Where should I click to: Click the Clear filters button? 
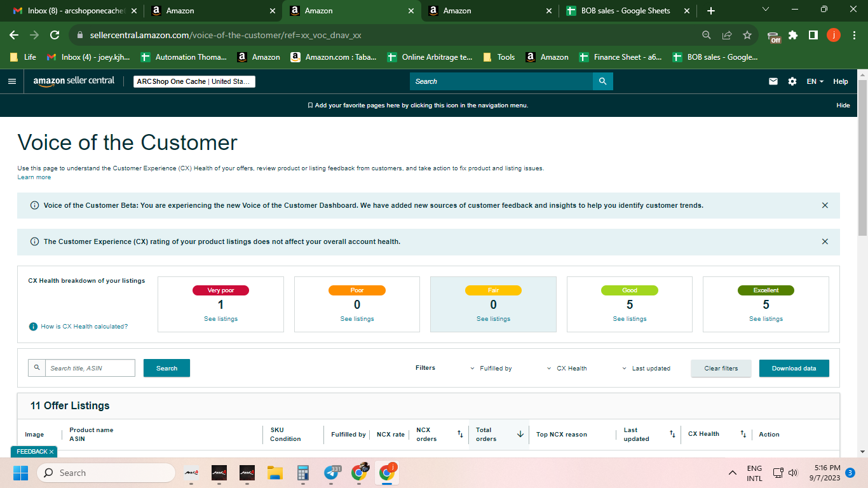pyautogui.click(x=721, y=369)
